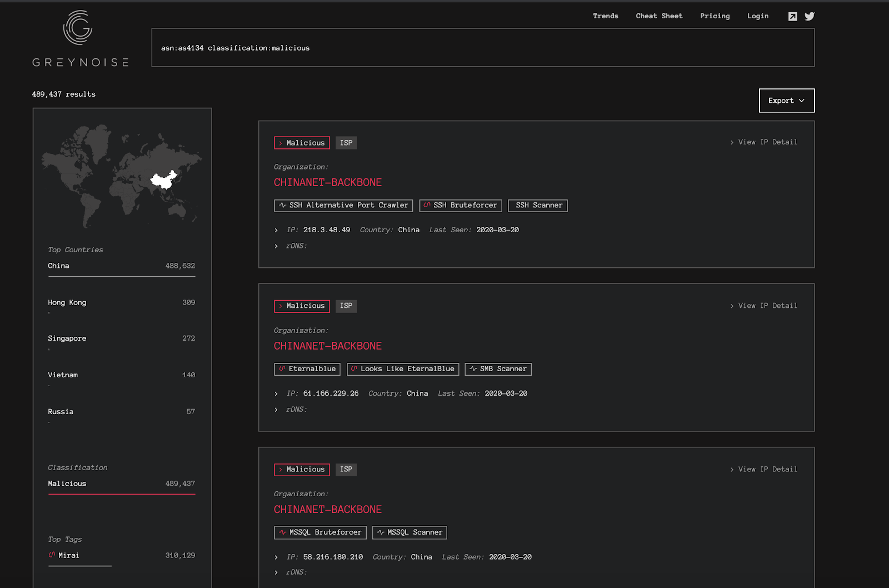Click the Login link
The height and width of the screenshot is (588, 889).
click(758, 16)
